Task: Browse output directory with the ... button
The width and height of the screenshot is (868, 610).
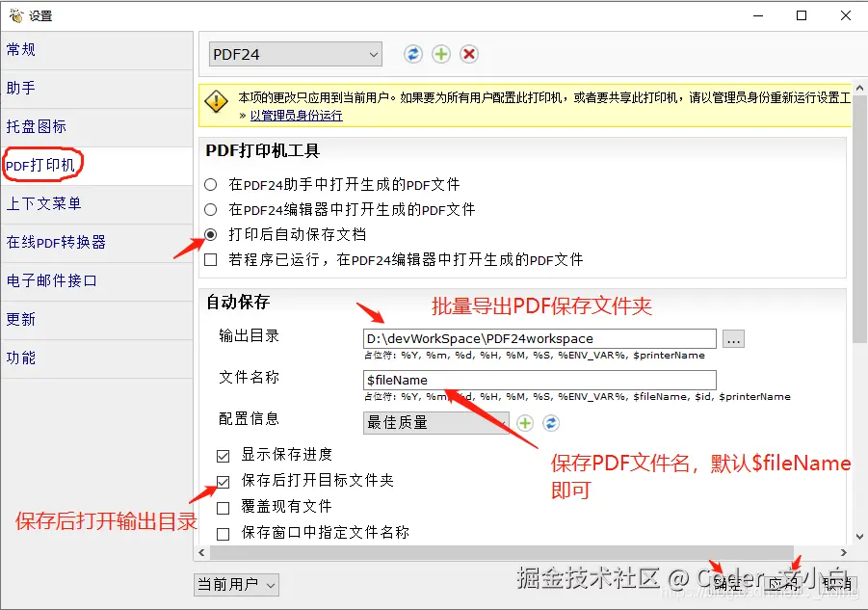Action: 733,339
